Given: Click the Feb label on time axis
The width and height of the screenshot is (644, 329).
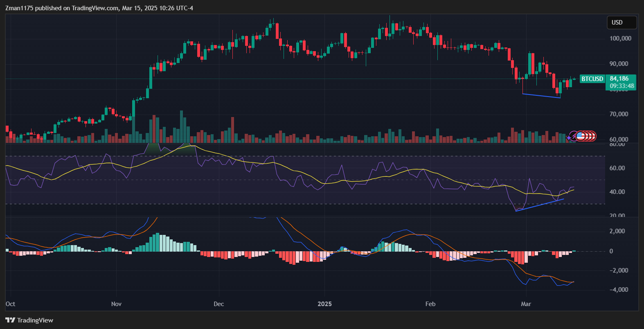Looking at the screenshot, I should (430, 304).
